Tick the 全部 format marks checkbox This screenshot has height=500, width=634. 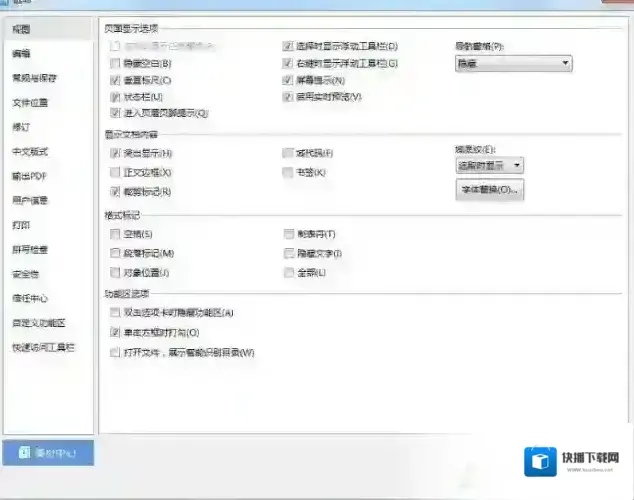click(x=288, y=272)
